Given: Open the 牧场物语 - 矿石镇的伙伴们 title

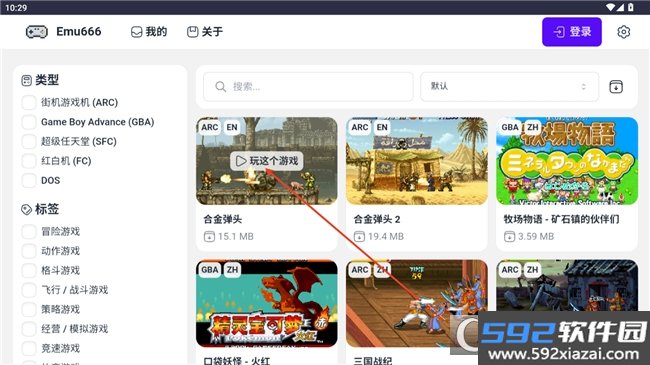Looking at the screenshot, I should (561, 219).
